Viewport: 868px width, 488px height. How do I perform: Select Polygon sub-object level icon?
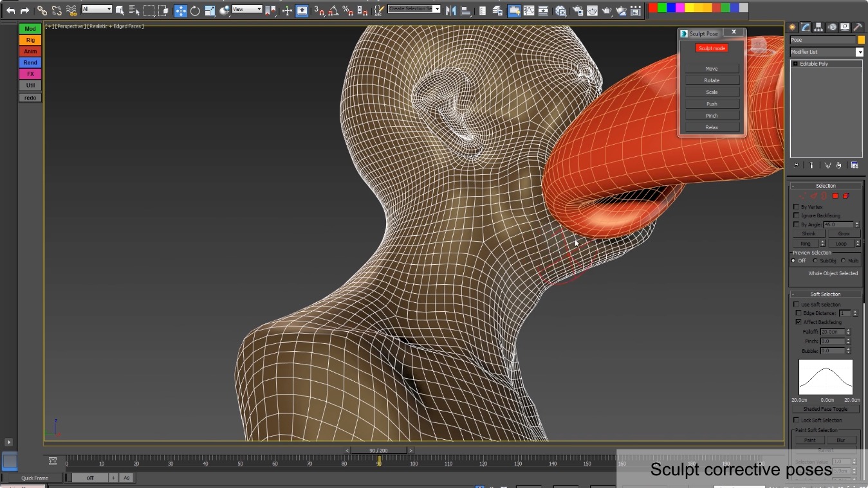point(835,195)
